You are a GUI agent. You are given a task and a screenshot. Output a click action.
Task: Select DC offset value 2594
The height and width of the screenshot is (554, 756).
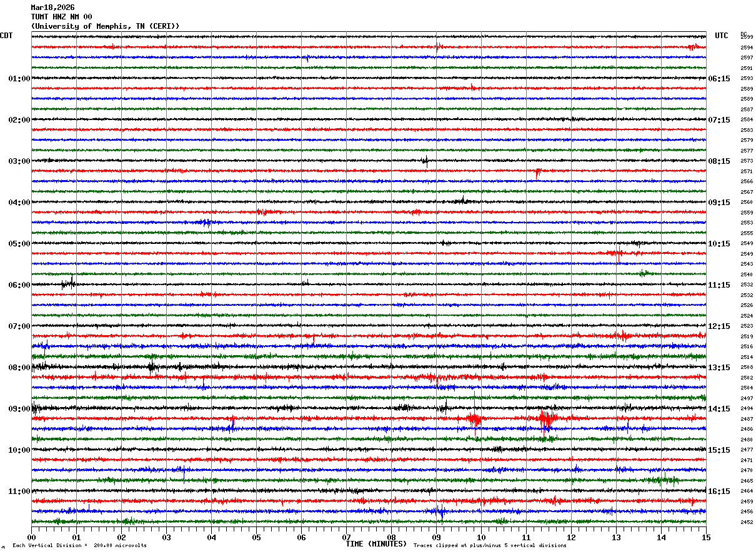click(x=747, y=48)
